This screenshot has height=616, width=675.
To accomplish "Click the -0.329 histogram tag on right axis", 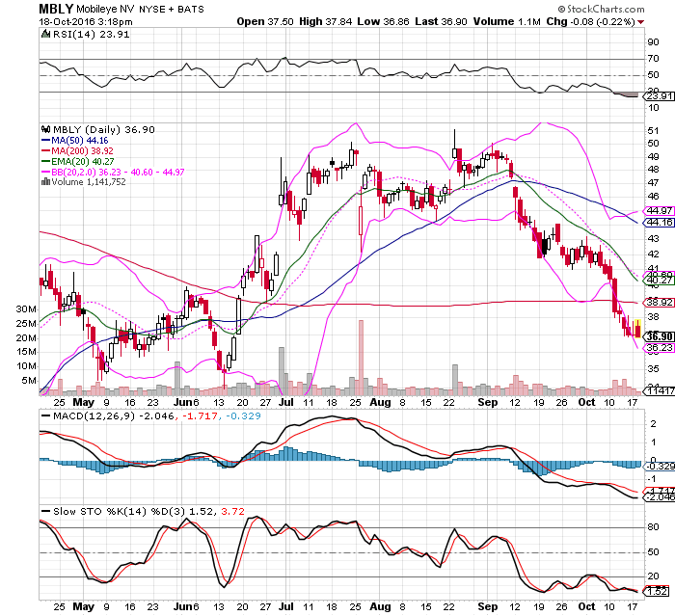I will click(659, 467).
